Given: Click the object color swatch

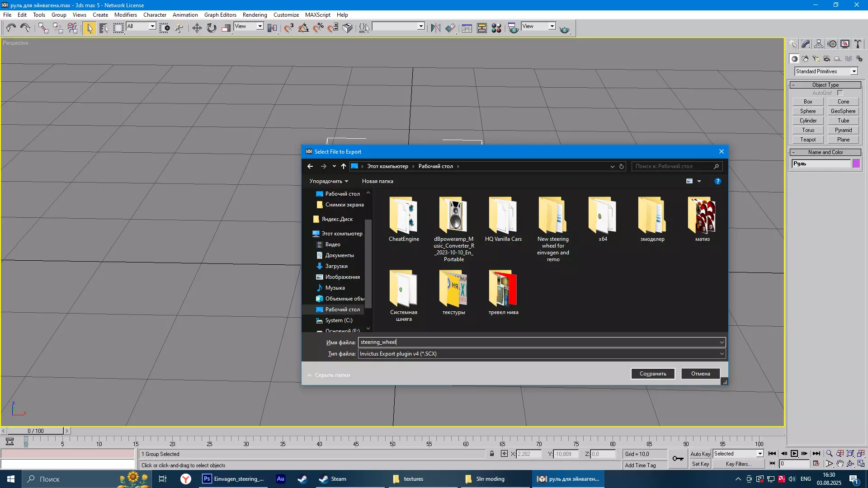Looking at the screenshot, I should pyautogui.click(x=856, y=164).
